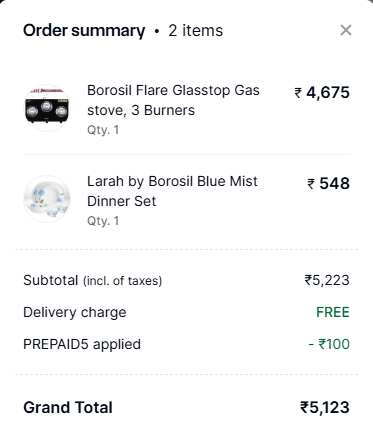Click Qty. 1 under dinner set

pos(103,221)
